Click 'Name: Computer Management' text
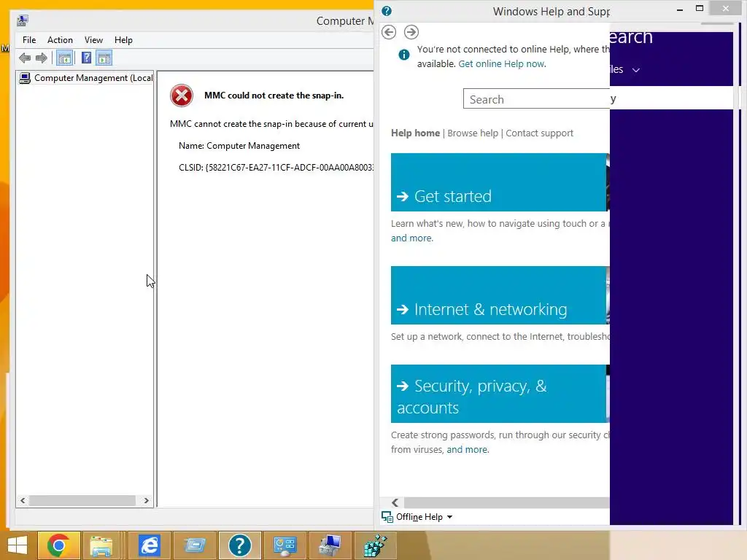747x560 pixels. pyautogui.click(x=239, y=146)
